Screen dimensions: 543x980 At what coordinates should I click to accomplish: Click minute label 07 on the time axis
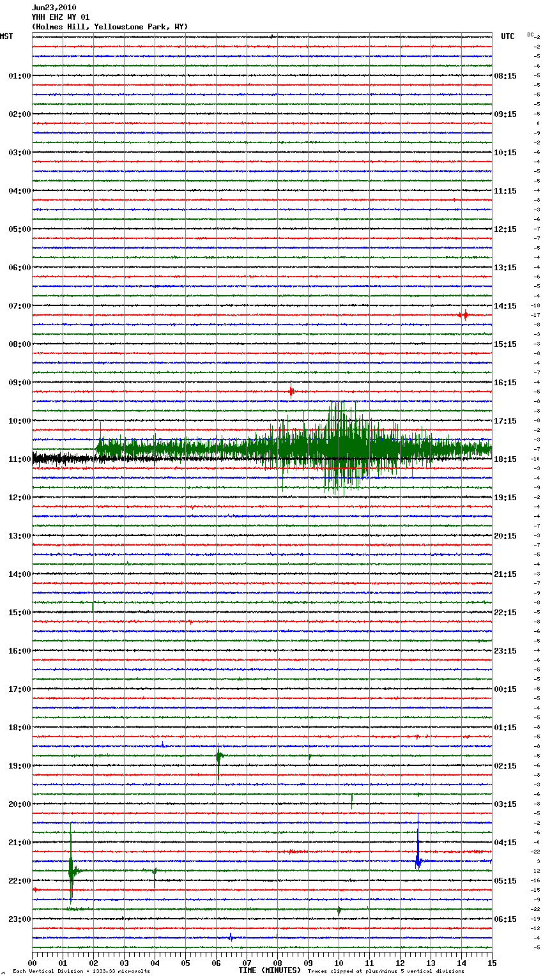[x=247, y=962]
